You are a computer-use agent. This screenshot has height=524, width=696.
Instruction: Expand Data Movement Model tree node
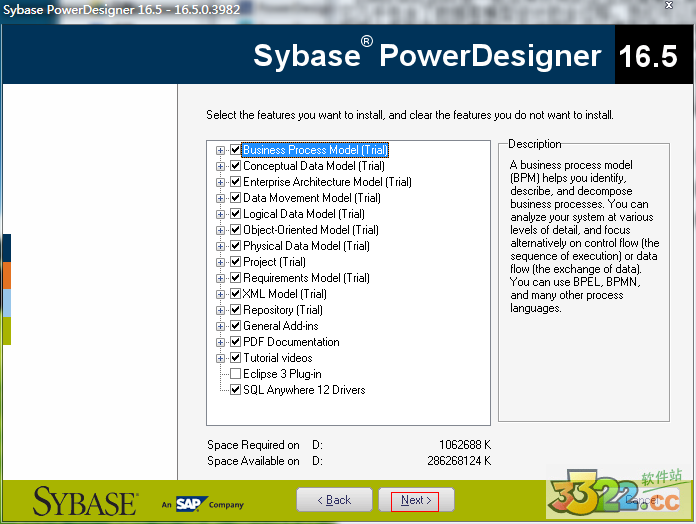click(220, 198)
